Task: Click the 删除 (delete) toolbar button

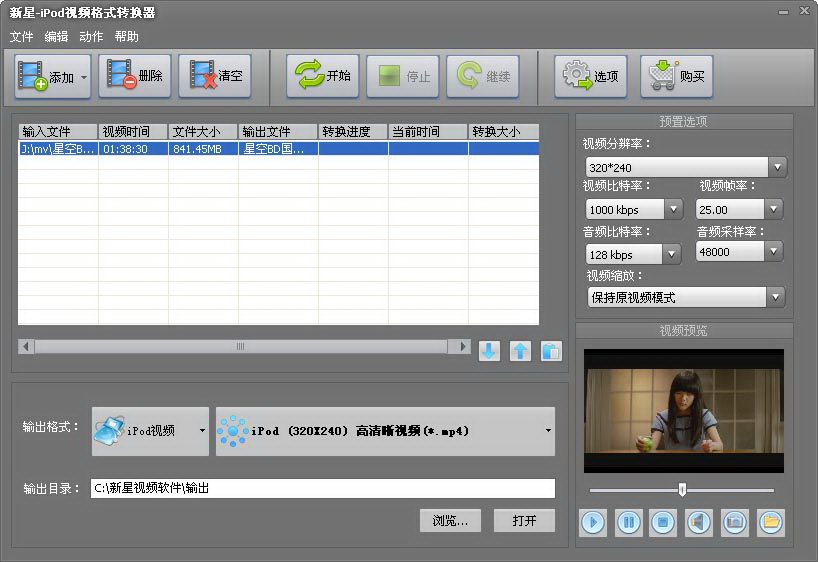Action: click(135, 76)
